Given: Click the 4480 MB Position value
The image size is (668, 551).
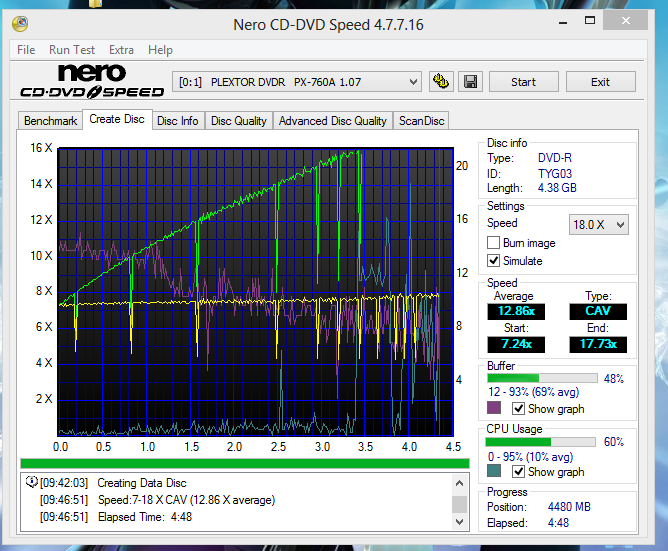Looking at the screenshot, I should coord(569,507).
